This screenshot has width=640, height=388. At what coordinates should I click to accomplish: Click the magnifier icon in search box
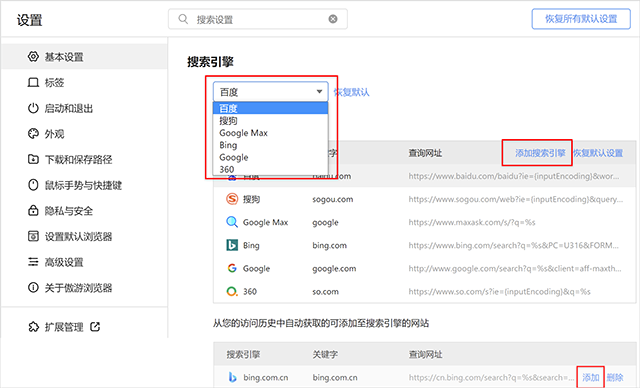point(183,19)
